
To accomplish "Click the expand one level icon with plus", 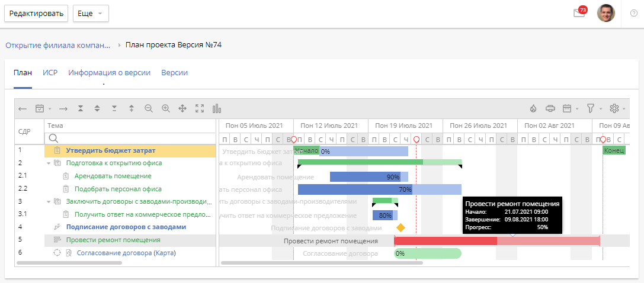I will pos(132,109).
